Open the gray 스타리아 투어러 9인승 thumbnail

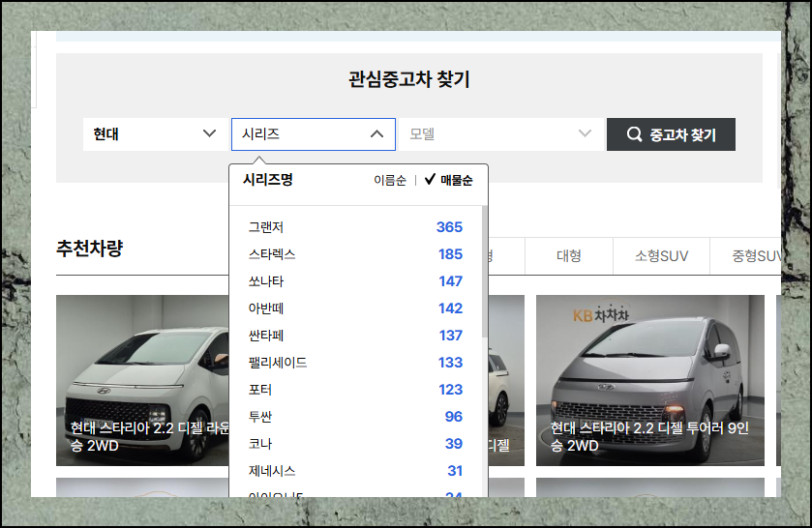click(650, 380)
